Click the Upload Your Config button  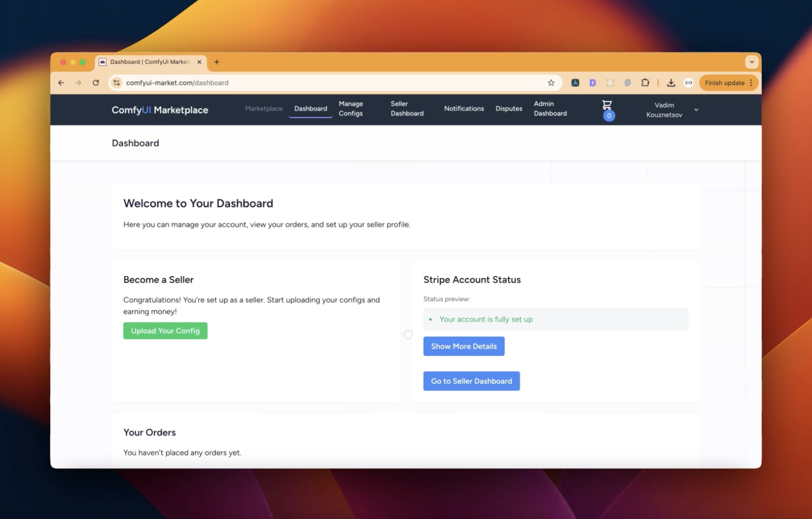(x=165, y=331)
